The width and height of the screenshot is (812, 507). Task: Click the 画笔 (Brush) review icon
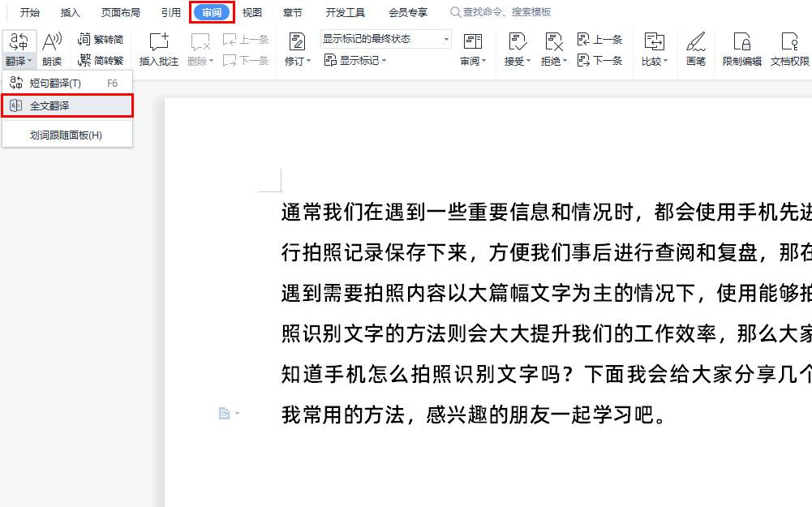pos(696,47)
